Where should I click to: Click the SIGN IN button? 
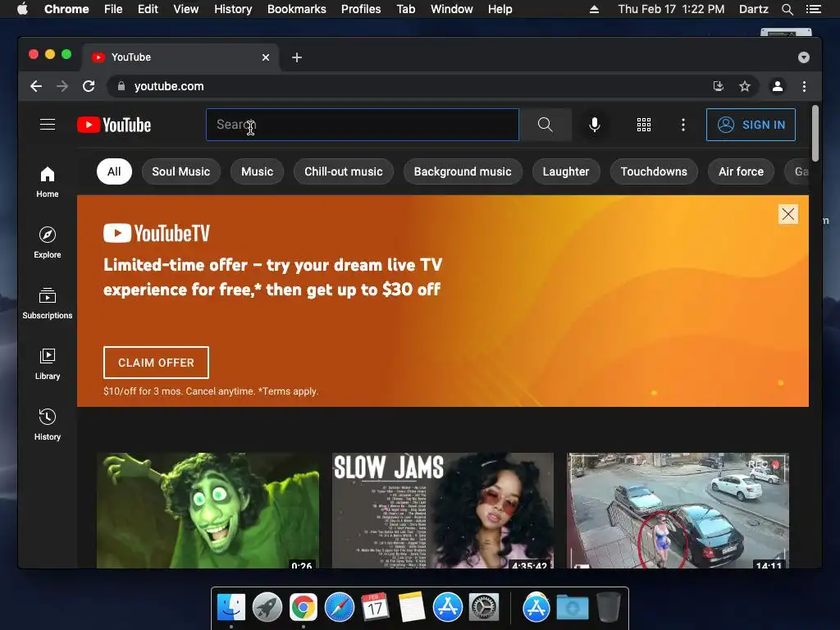[x=751, y=125]
